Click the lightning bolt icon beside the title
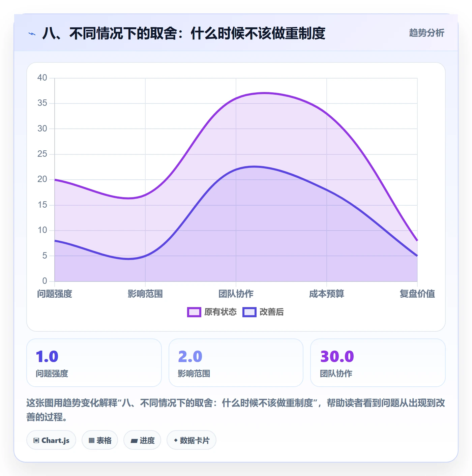This screenshot has height=476, width=472. tap(32, 34)
